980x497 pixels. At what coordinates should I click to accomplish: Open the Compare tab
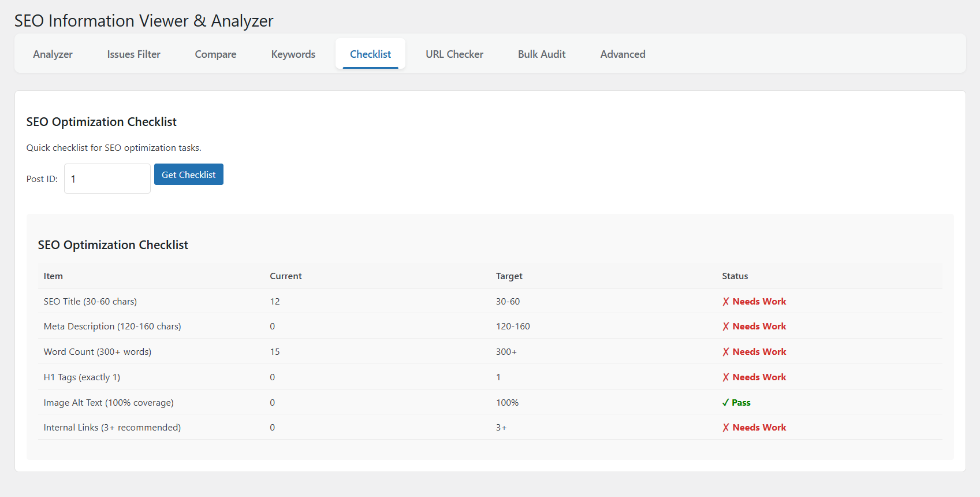[x=215, y=54]
